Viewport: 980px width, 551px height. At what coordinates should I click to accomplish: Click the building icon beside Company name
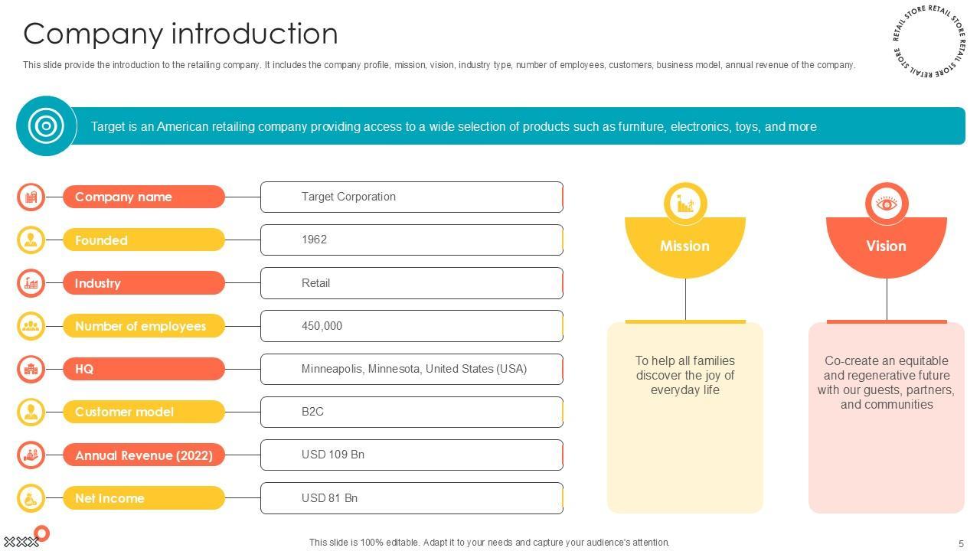click(x=31, y=197)
